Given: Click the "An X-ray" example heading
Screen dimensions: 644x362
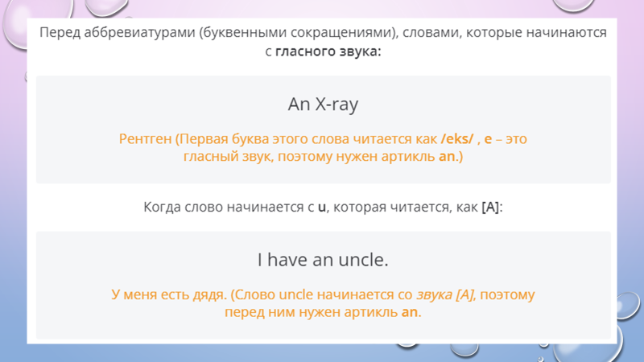Looking at the screenshot, I should coord(323,105).
